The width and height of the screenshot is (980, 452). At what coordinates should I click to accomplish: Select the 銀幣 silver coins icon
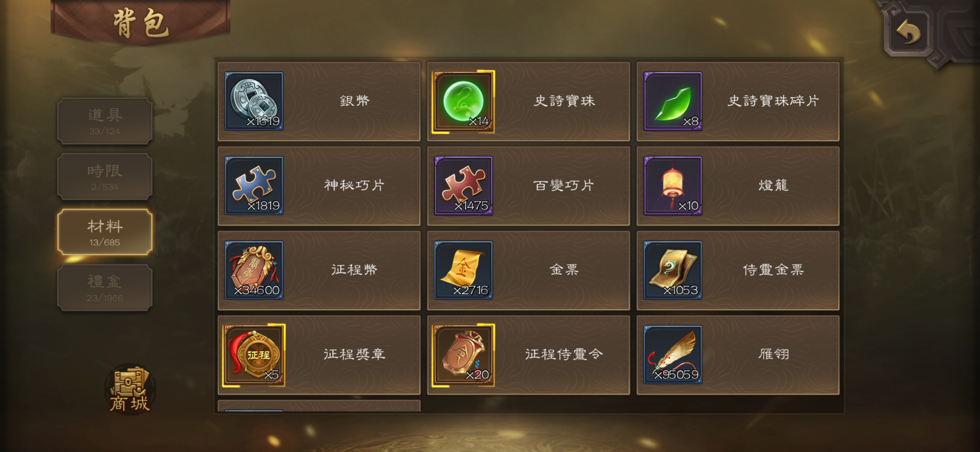tap(254, 101)
